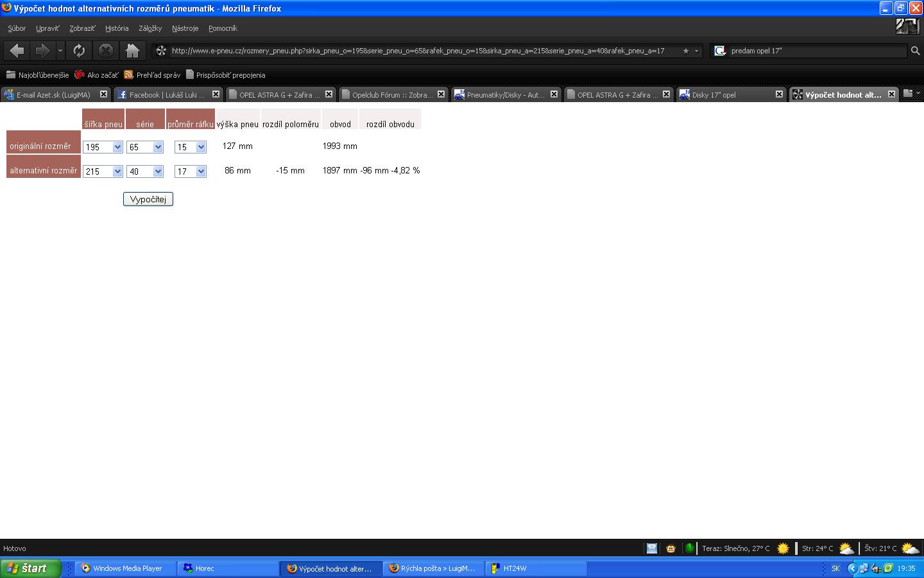Open the list all tabs button

(911, 94)
